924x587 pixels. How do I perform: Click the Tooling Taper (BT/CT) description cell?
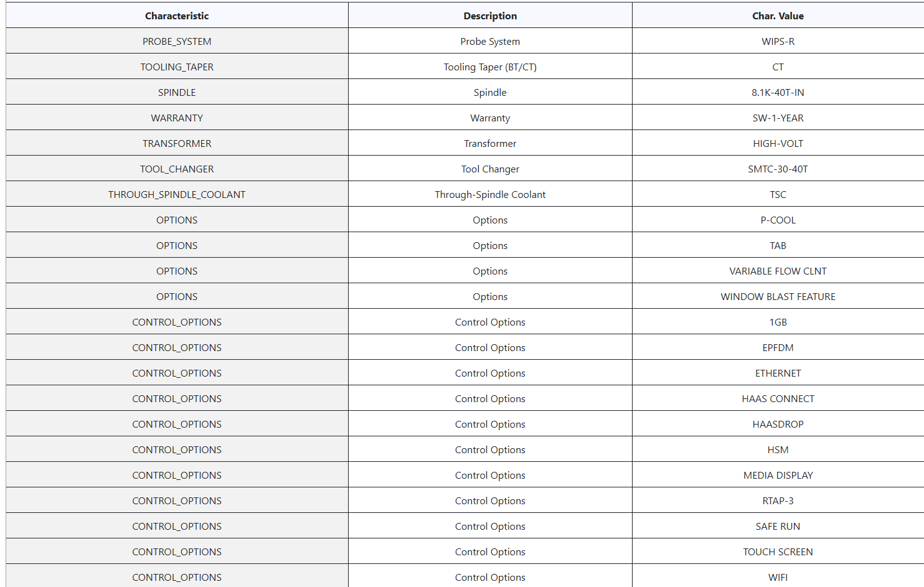coord(490,67)
